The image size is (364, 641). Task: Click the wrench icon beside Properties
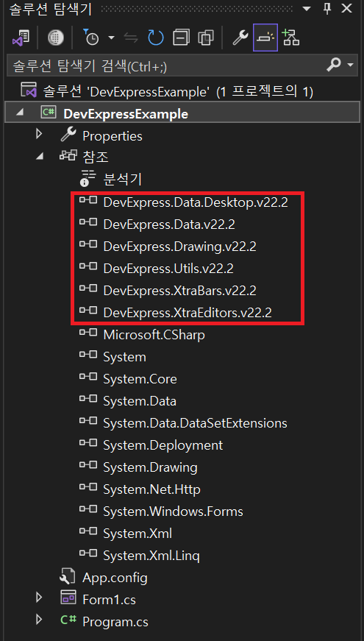pyautogui.click(x=68, y=134)
